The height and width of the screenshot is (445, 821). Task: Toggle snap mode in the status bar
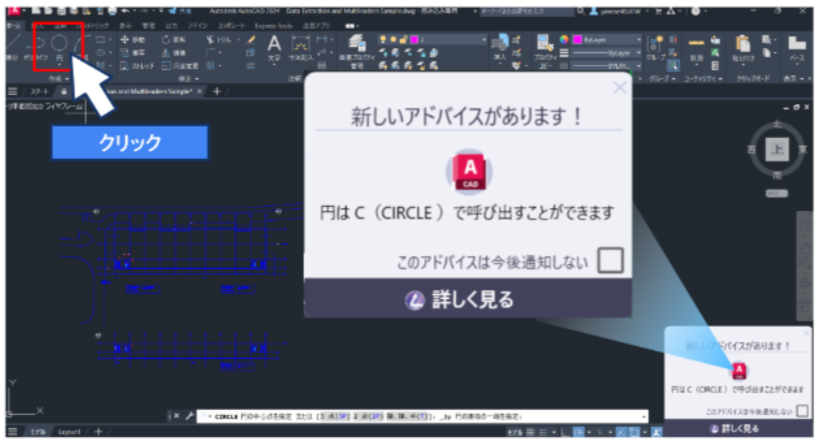[x=543, y=432]
